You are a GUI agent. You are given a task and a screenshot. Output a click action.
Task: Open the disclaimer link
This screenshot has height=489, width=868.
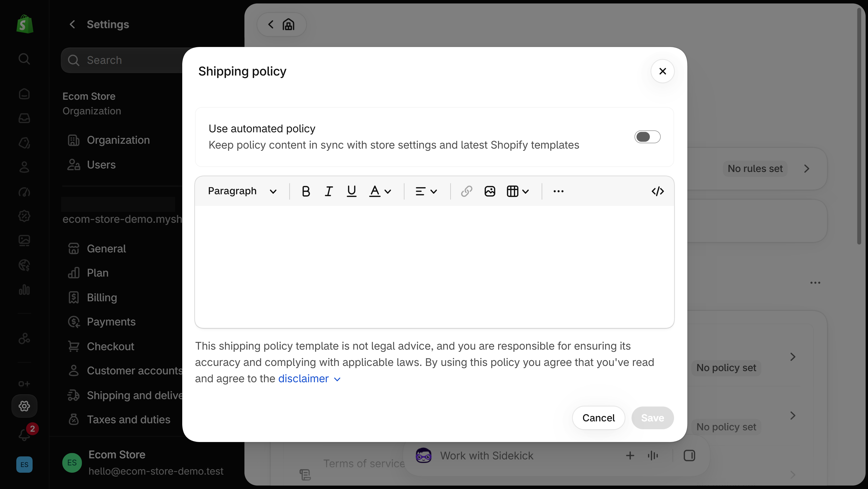click(303, 378)
